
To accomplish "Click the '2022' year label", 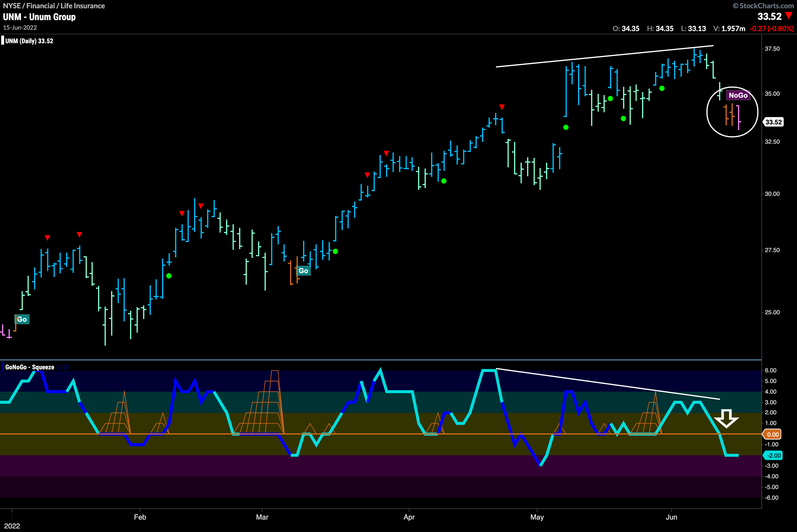I will click(x=12, y=526).
